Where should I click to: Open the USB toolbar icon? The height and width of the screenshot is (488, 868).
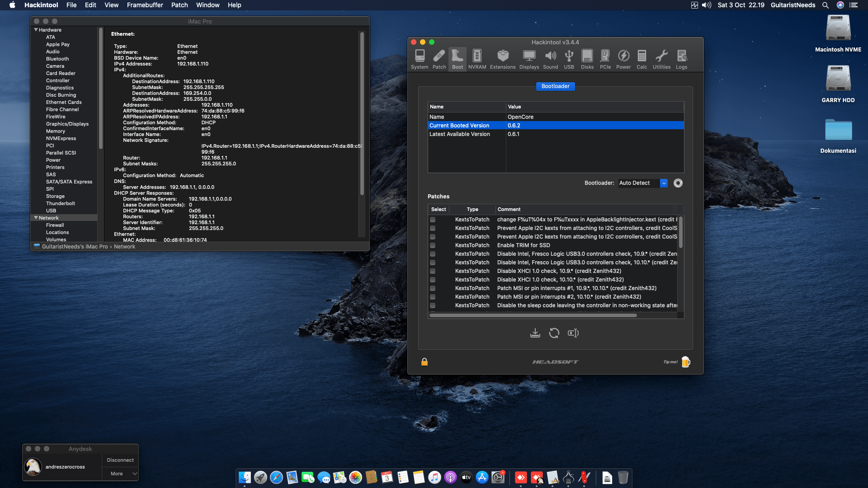[x=569, y=59]
